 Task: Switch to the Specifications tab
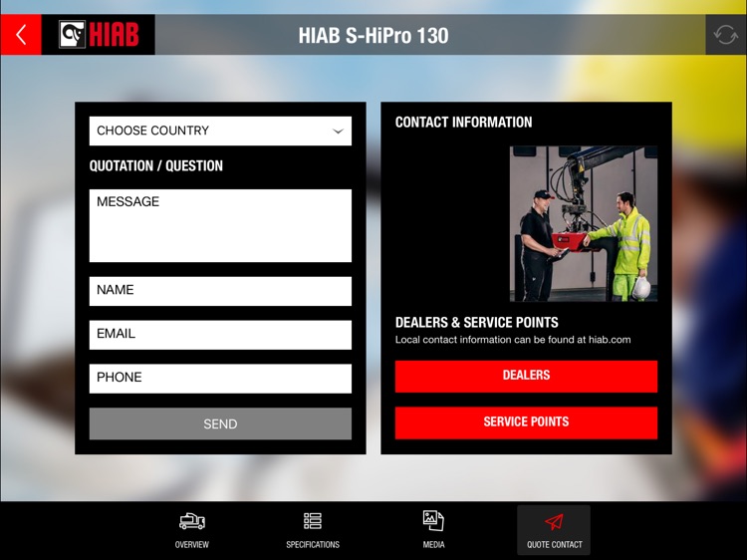pyautogui.click(x=313, y=530)
